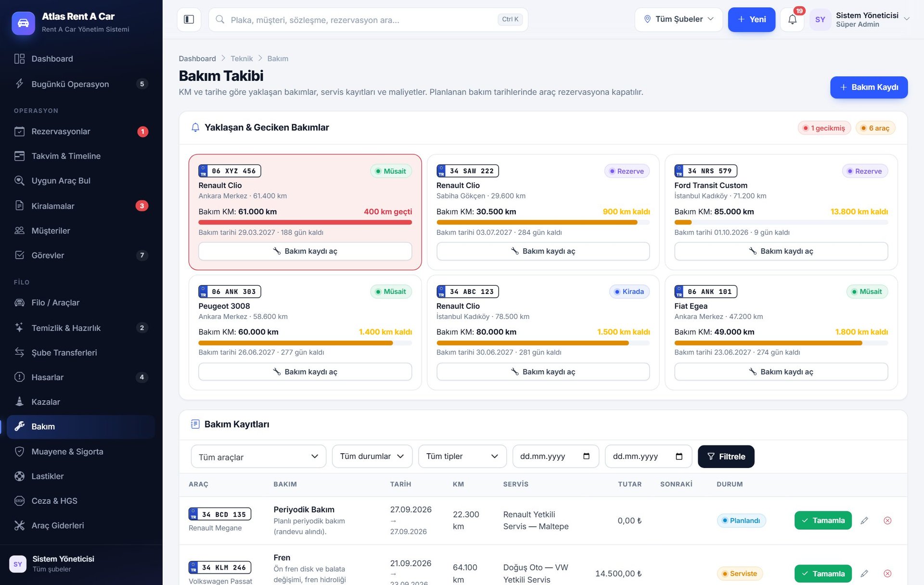
Task: Click Bakım kaydı aç for 34 ABC 123
Action: pyautogui.click(x=543, y=372)
